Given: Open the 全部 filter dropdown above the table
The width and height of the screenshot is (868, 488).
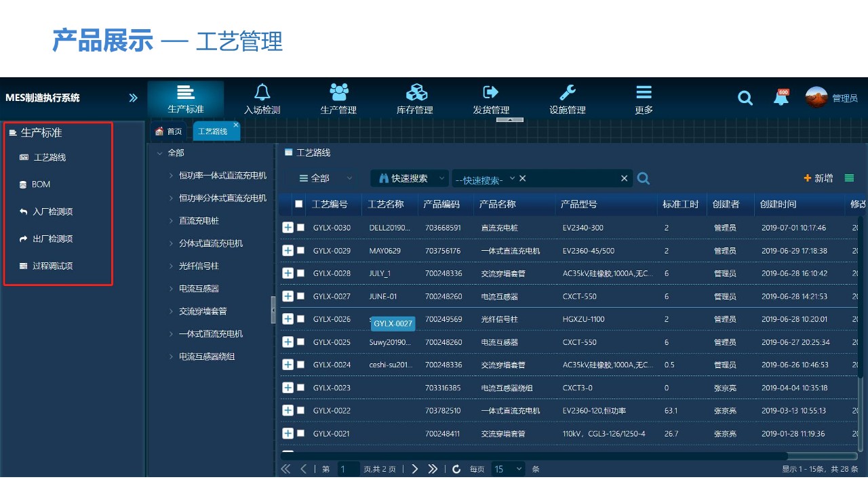Looking at the screenshot, I should click(x=323, y=178).
